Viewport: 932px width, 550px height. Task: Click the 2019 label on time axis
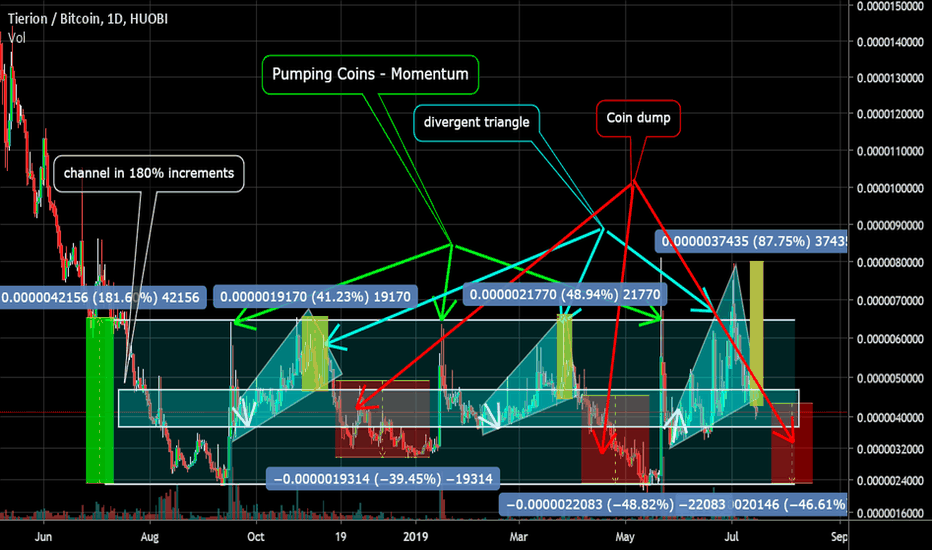click(415, 537)
